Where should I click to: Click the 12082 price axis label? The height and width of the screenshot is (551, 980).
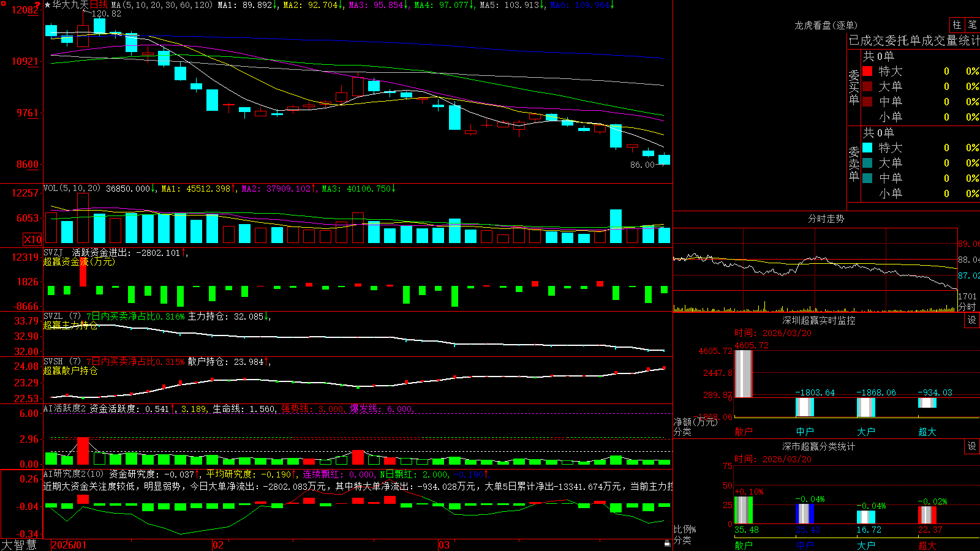point(25,10)
